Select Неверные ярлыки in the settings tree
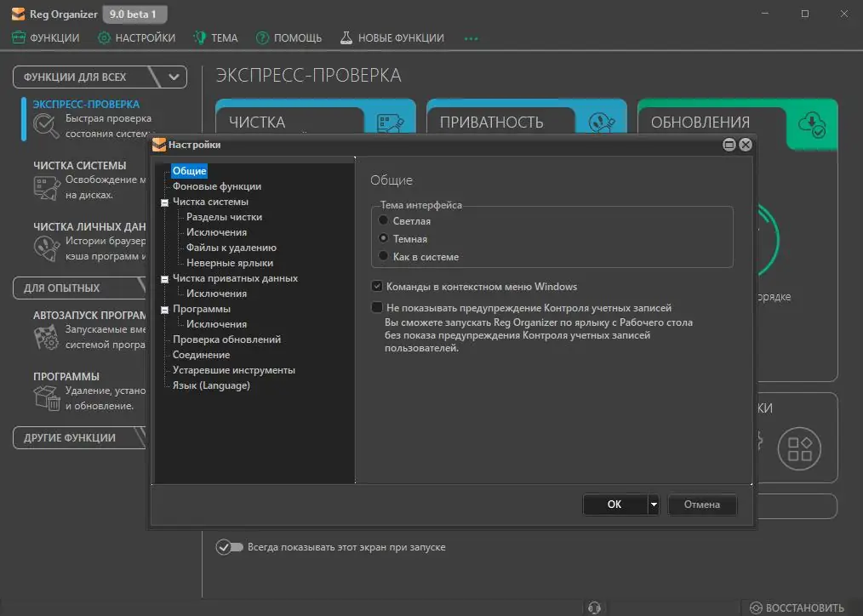863x616 pixels. pos(230,264)
